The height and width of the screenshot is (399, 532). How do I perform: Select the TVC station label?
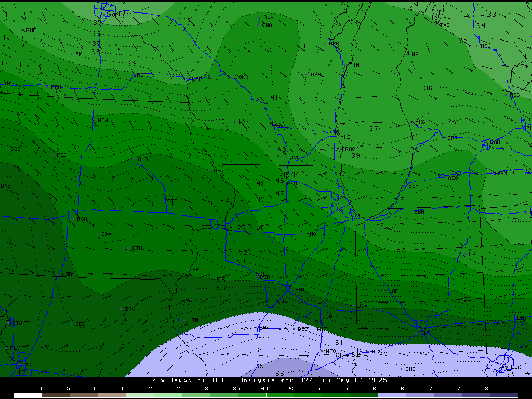(445, 25)
